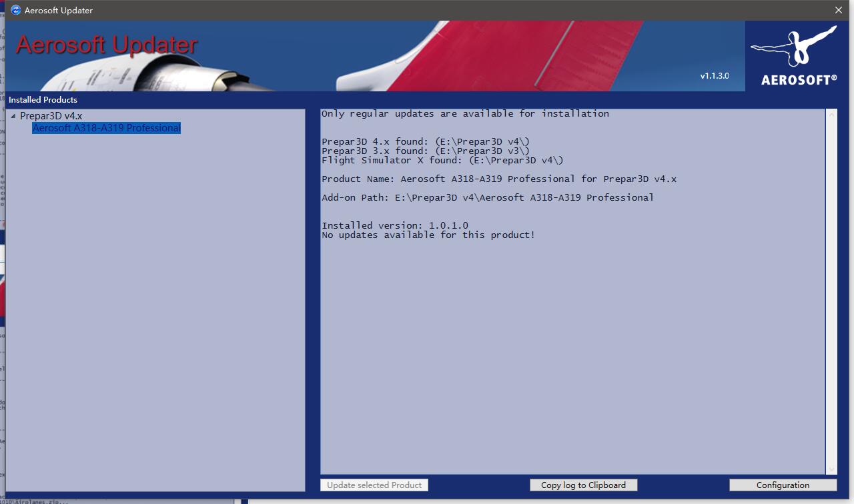This screenshot has height=504, width=854.
Task: Click the 'Aerosoft Updater' banner title text
Action: point(107,45)
